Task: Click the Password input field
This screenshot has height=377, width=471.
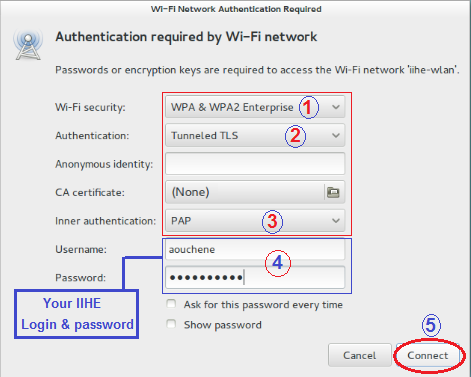Action: [x=255, y=277]
